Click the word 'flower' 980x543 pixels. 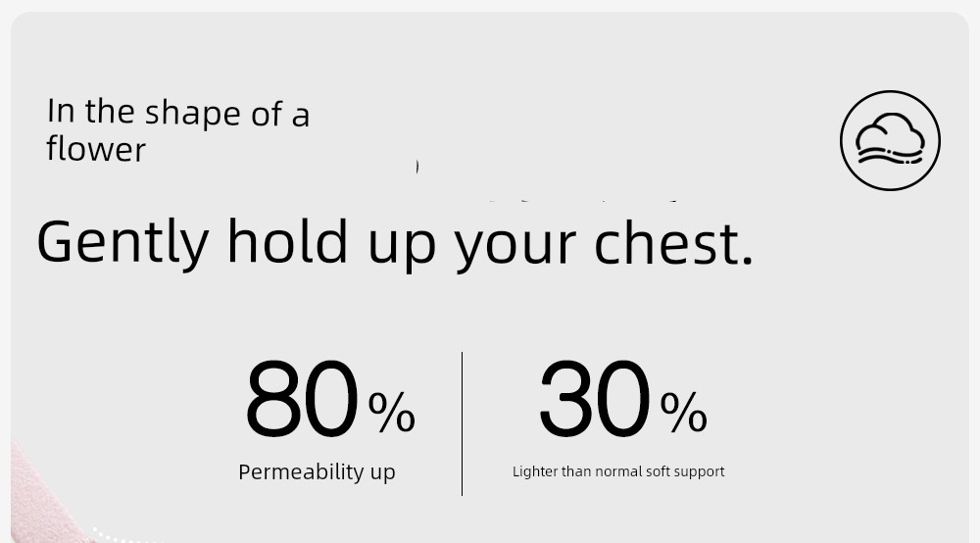tap(96, 149)
